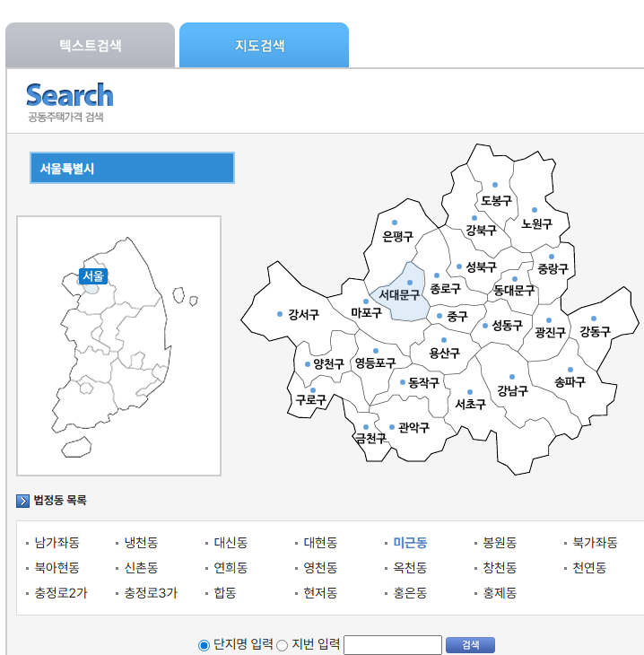This screenshot has width=644, height=655.
Task: Select 동대문구 on the map
Action: (x=514, y=291)
